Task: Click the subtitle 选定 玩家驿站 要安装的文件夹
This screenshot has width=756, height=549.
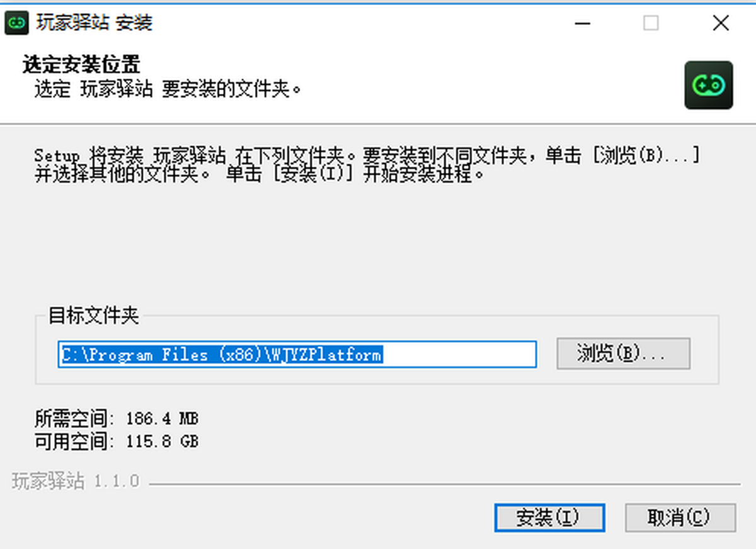Action: (168, 89)
